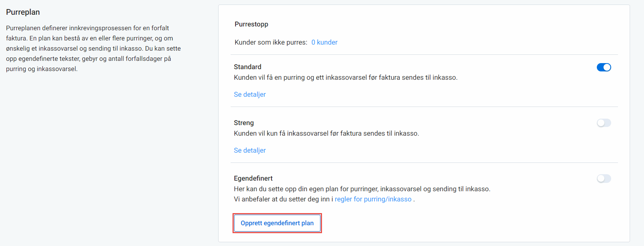Turn off the Standard purreplan toggle
This screenshot has height=246, width=644.
(604, 67)
